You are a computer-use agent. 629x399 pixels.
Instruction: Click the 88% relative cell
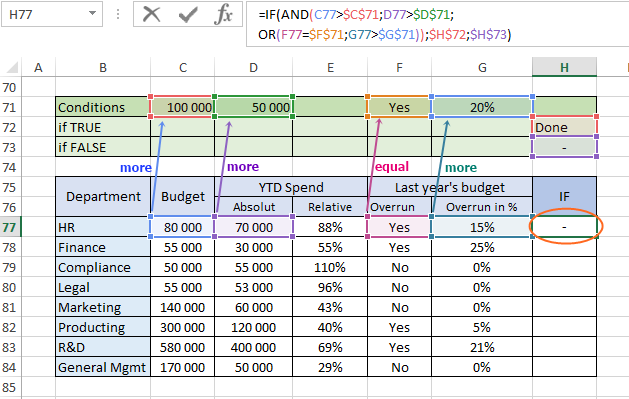[x=330, y=227]
